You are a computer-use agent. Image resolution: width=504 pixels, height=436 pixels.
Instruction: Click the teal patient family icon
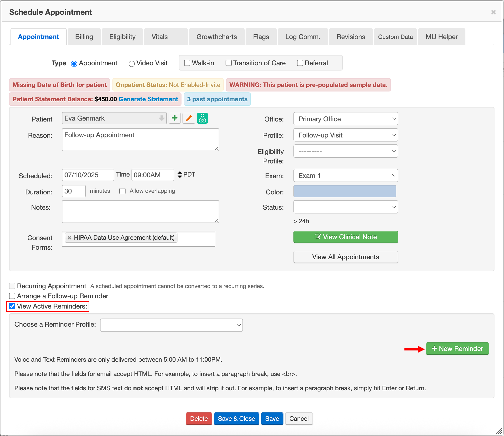click(x=202, y=118)
